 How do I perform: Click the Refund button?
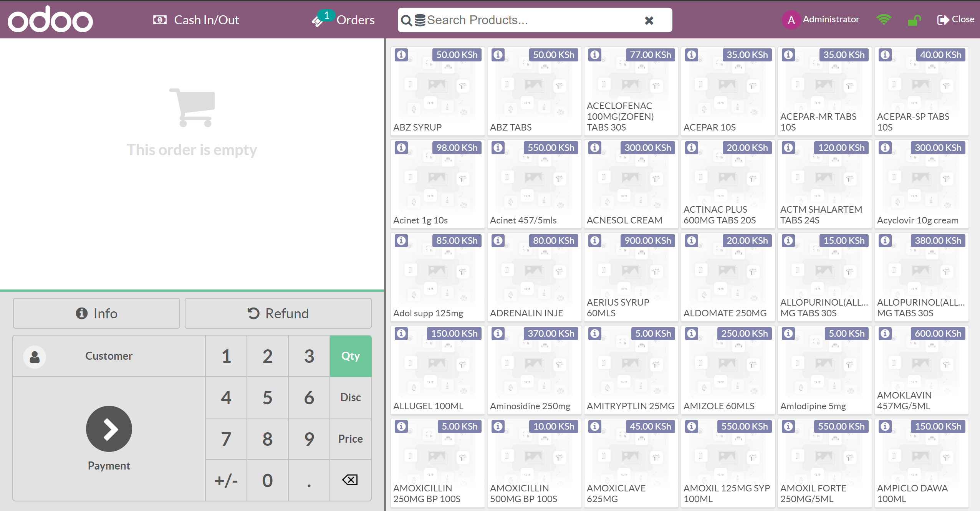click(x=278, y=313)
